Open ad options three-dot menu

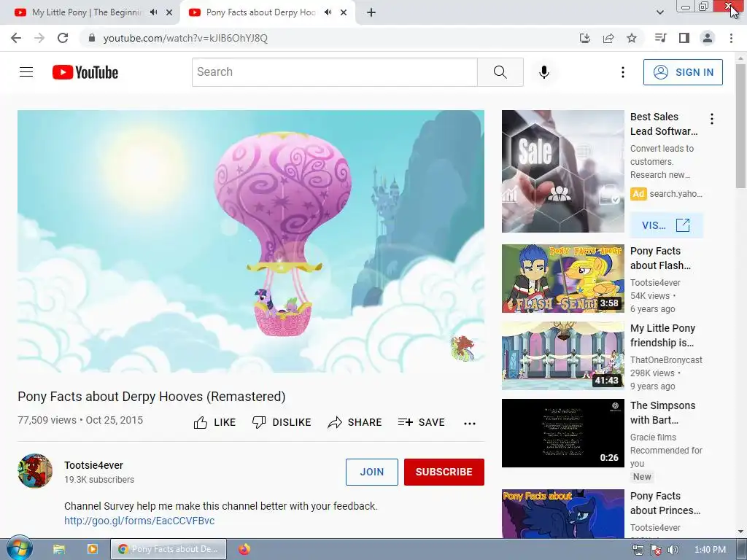(712, 119)
